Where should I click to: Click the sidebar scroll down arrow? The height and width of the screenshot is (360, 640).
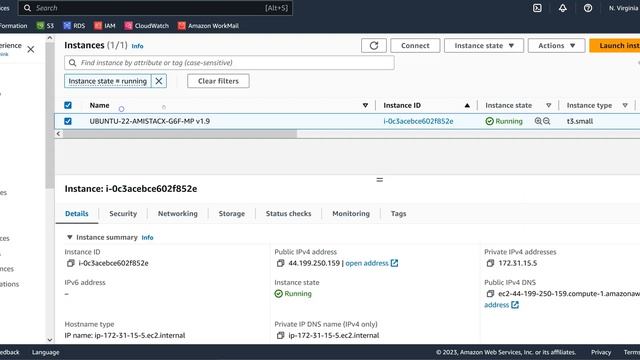pos(50,340)
